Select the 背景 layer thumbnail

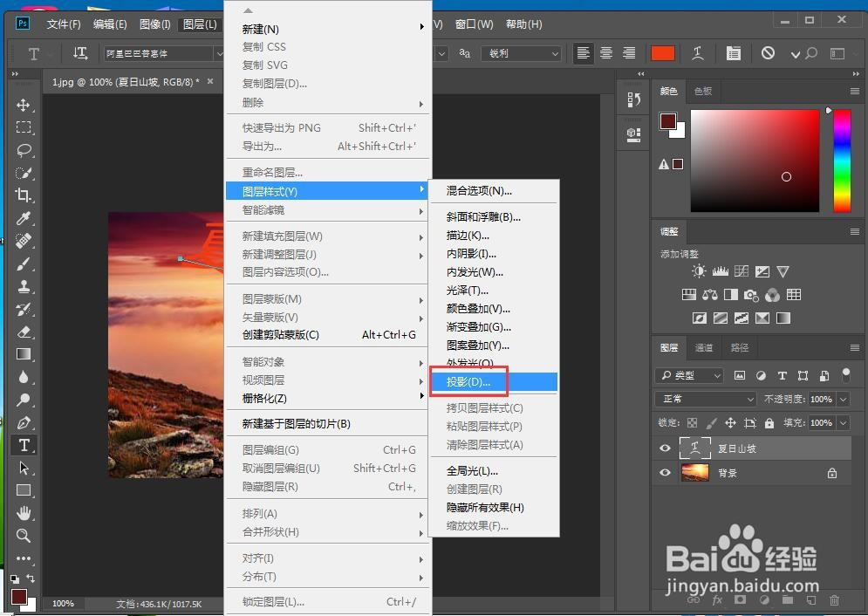[x=695, y=473]
